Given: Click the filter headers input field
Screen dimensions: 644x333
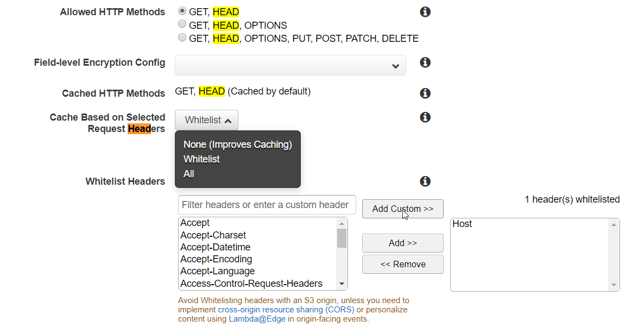Looking at the screenshot, I should 267,204.
